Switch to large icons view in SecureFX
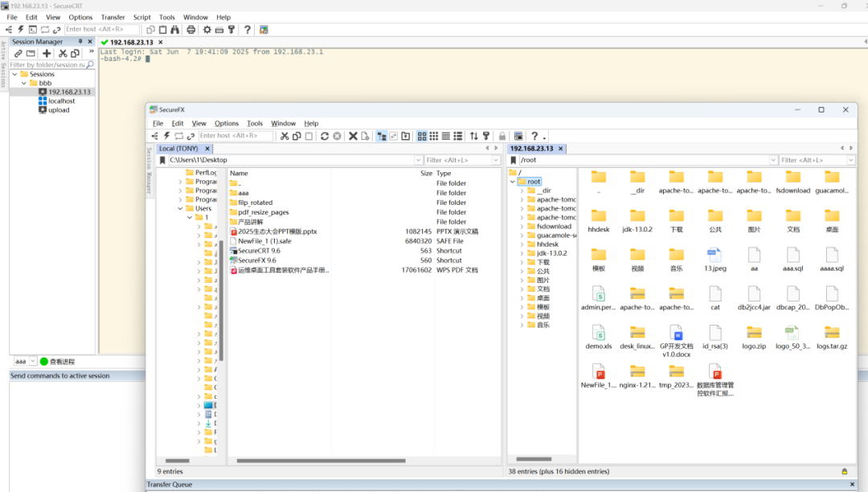The width and height of the screenshot is (868, 492). tap(421, 136)
